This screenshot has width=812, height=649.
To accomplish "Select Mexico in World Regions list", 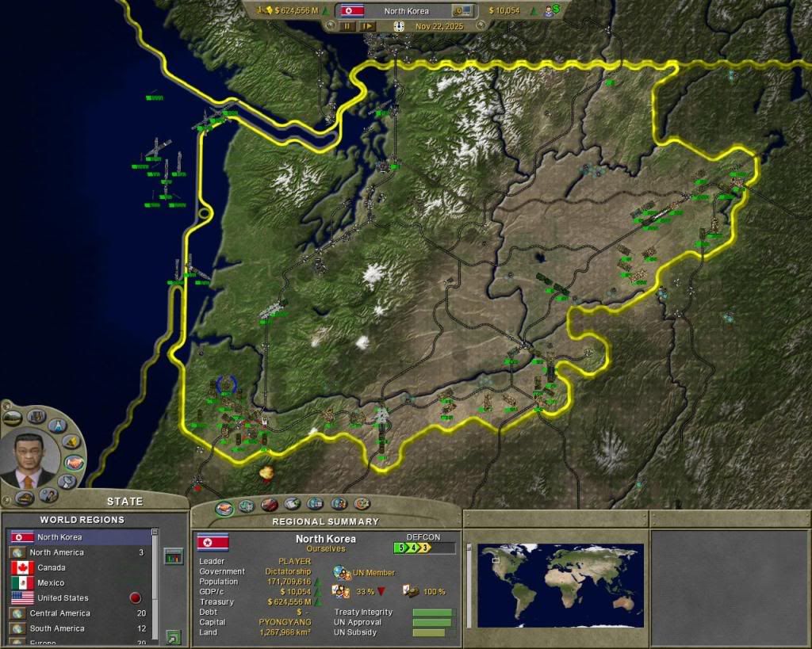I will 80,582.
